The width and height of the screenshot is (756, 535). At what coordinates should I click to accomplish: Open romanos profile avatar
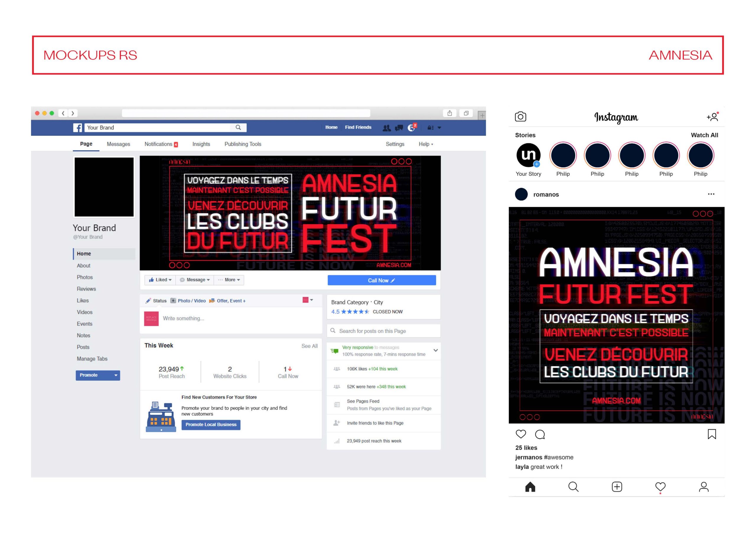(521, 194)
